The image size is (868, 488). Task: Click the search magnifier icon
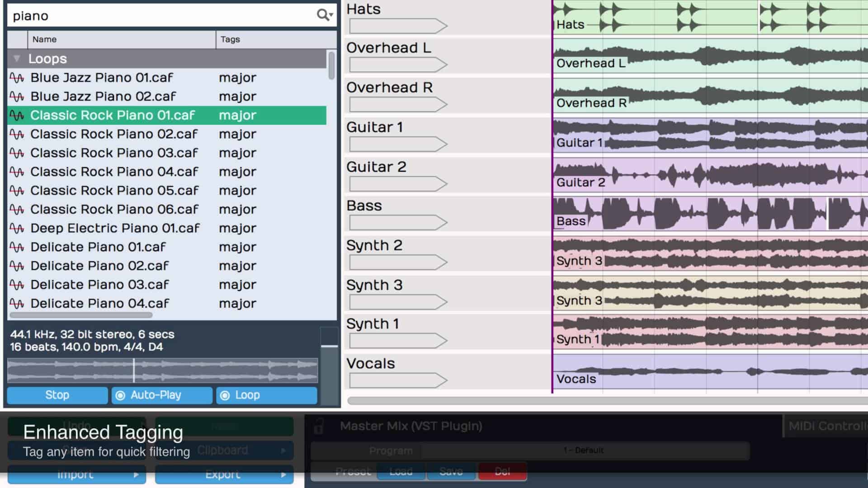(322, 15)
